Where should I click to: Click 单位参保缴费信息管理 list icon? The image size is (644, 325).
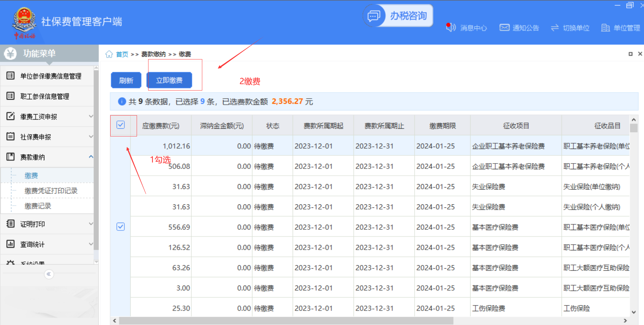pos(11,76)
